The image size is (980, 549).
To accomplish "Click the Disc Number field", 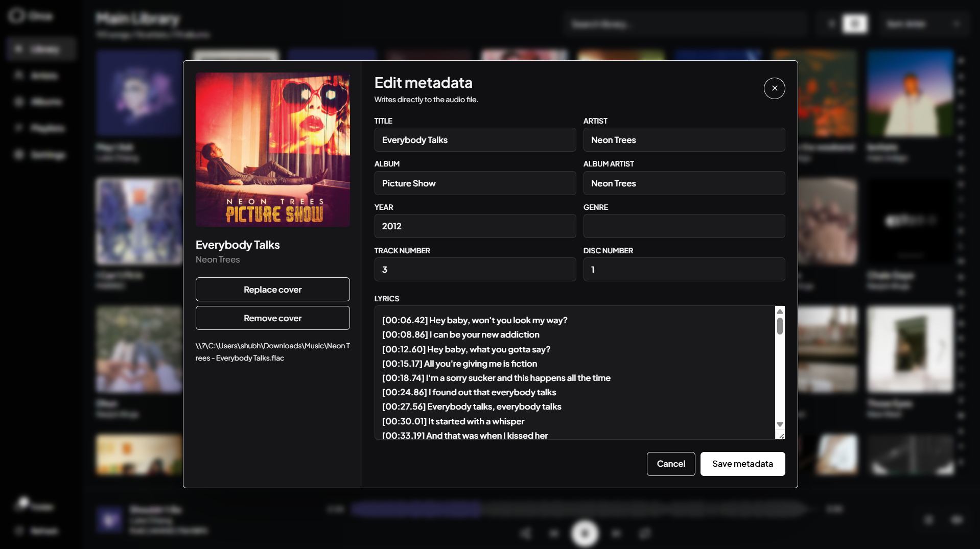I will [684, 270].
